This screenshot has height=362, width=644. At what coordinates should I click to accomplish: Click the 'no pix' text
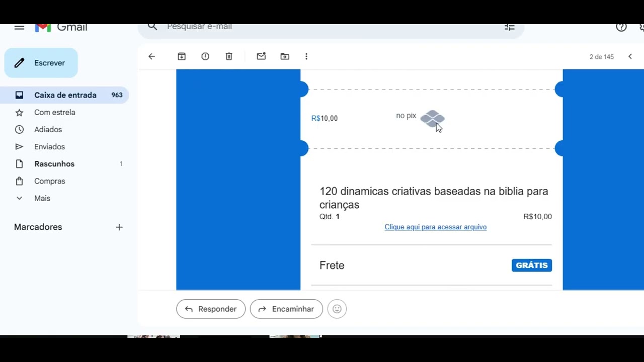click(406, 116)
